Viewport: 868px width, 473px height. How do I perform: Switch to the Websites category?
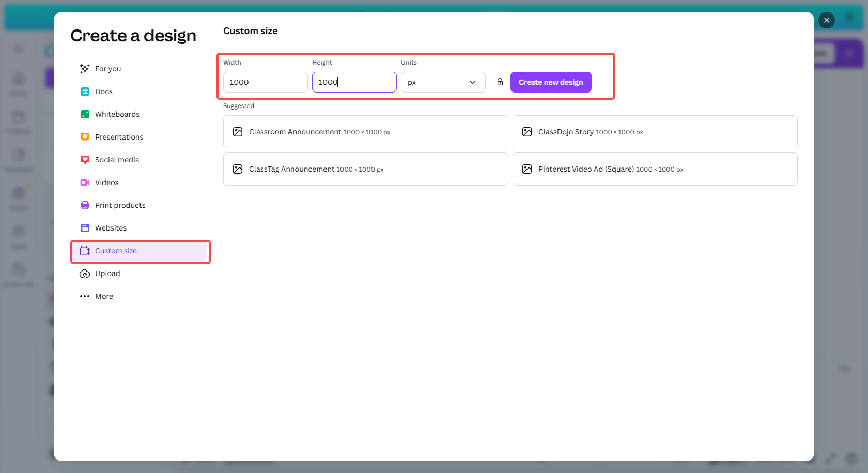tap(111, 228)
